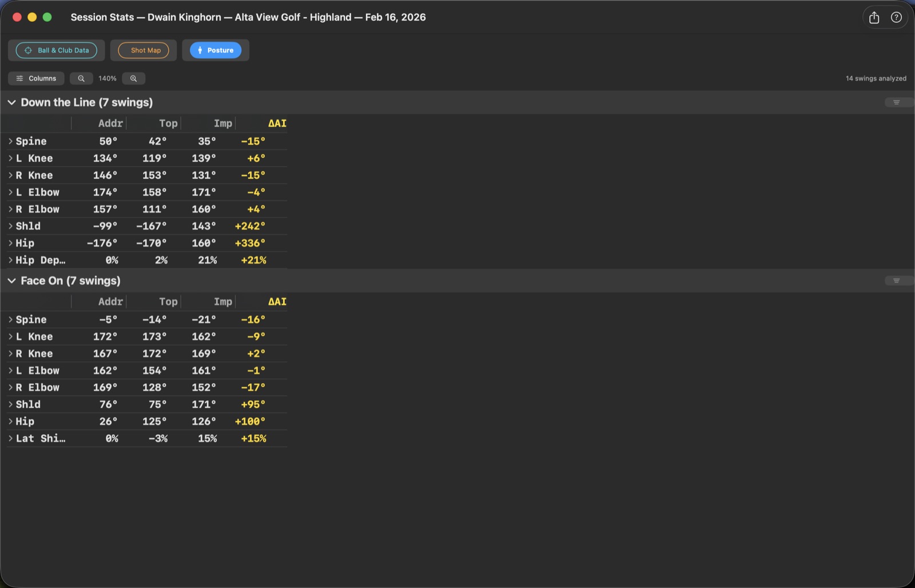The height and width of the screenshot is (588, 915).
Task: Expand L Knee row in Face On
Action: pos(10,337)
